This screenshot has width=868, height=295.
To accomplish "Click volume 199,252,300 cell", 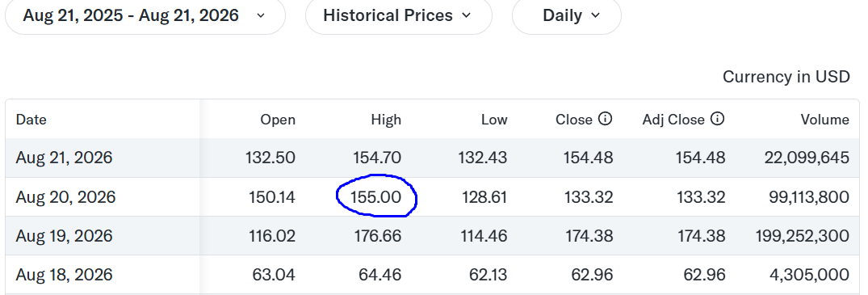I will coord(802,236).
